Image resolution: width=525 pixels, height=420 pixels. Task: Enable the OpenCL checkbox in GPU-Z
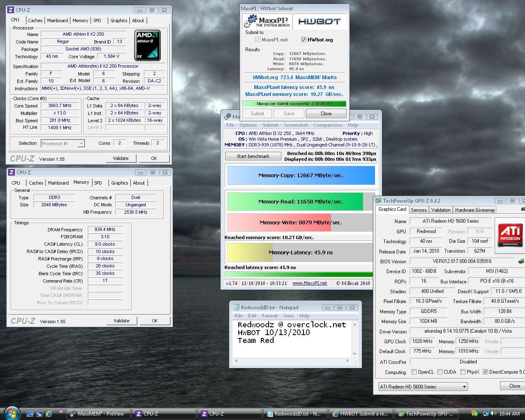point(413,372)
